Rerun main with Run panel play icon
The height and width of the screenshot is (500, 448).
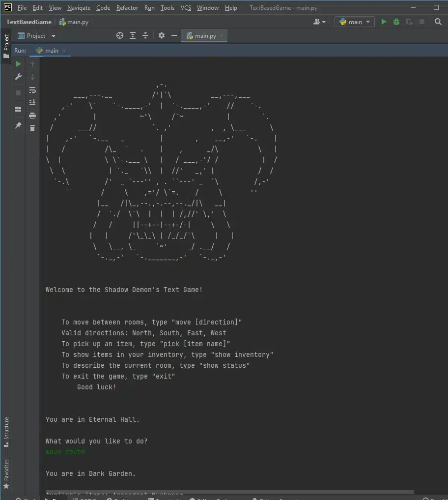18,64
